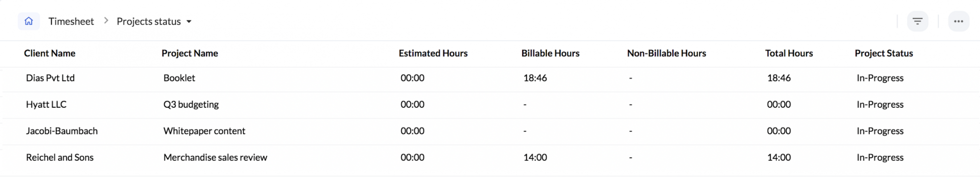
Task: Click the Project Status column header
Action: point(884,53)
